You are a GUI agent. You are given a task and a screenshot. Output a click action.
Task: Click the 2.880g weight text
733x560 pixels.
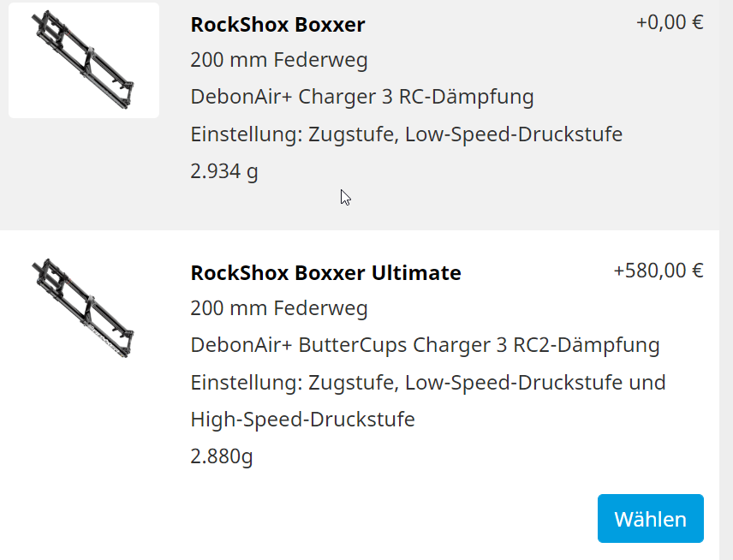pos(222,456)
